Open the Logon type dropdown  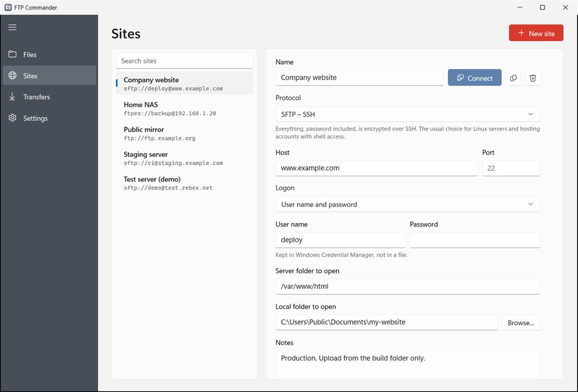point(408,205)
